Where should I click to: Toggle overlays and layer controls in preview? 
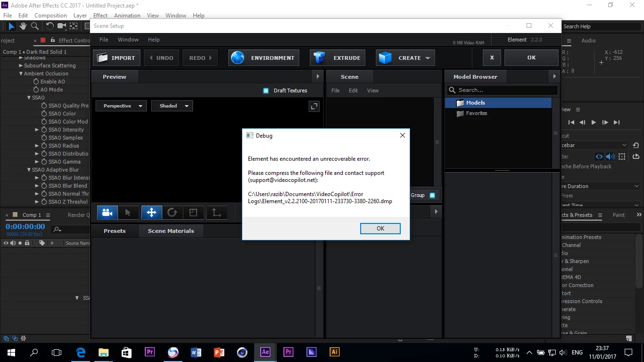[x=622, y=156]
